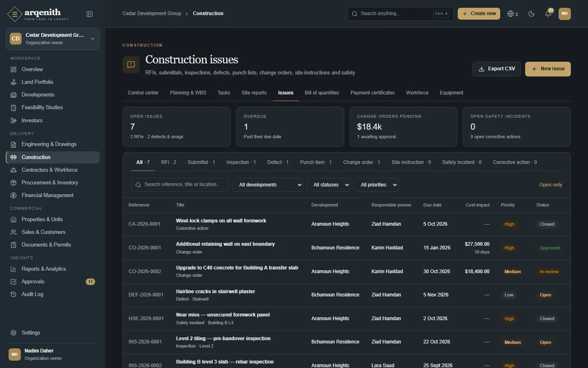Screen dimensions: 588x368
Task: Open Payment certificates tab
Action: point(372,93)
